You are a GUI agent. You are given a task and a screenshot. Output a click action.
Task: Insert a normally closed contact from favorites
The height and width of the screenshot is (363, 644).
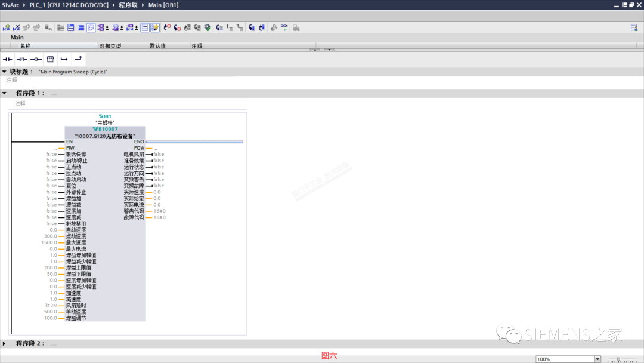(22, 59)
